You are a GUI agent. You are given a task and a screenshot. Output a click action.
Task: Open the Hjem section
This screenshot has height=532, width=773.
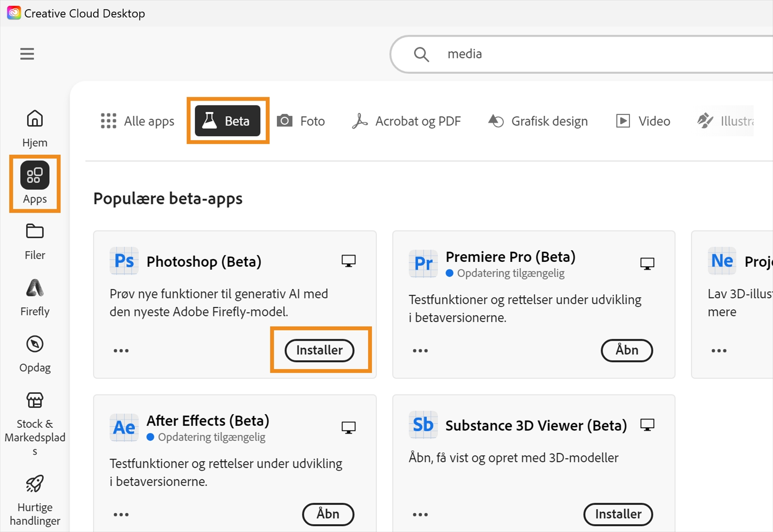(x=34, y=127)
